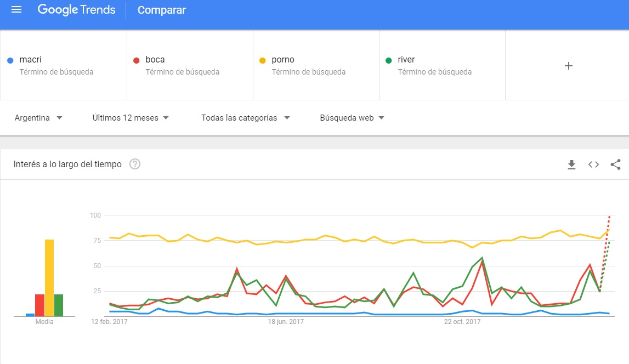Click the blue dot beside macri
Viewport: 629px width, 364px height.
(x=10, y=60)
